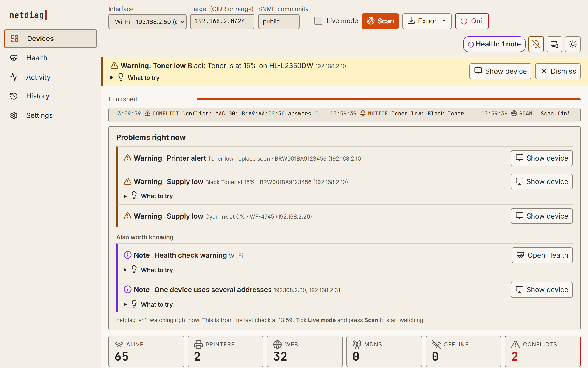This screenshot has width=588, height=368.
Task: Open the History page in sidebar
Action: tap(50, 96)
